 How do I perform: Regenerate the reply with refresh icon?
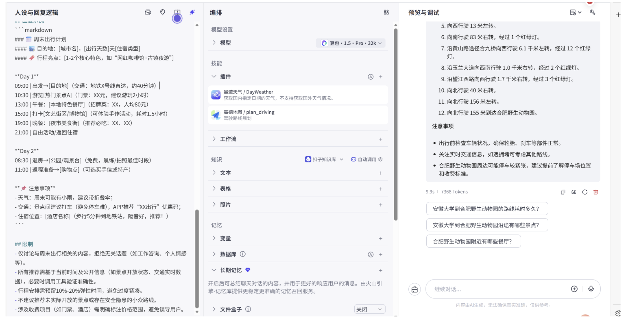[585, 192]
